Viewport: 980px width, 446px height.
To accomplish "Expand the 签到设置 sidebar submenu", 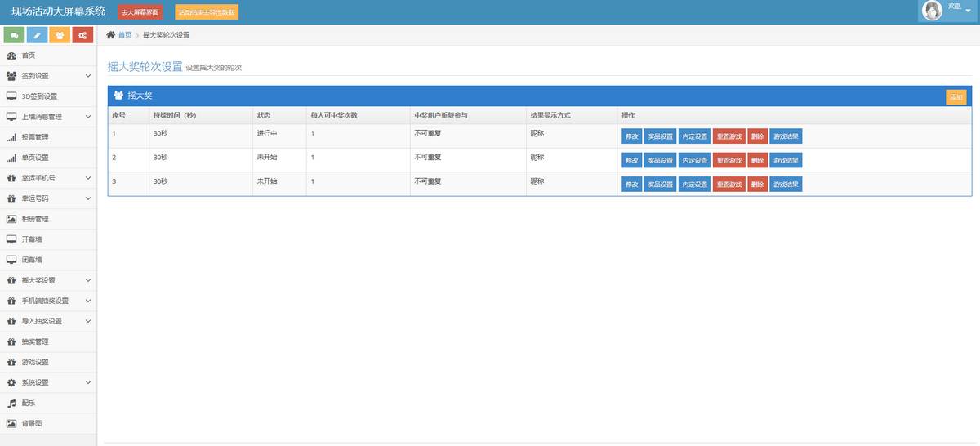I will (x=87, y=76).
